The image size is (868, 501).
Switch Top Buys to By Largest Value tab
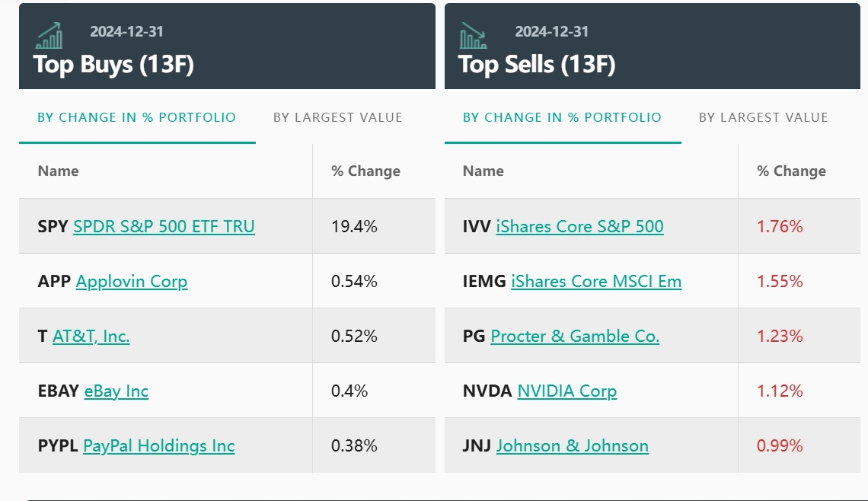(337, 117)
